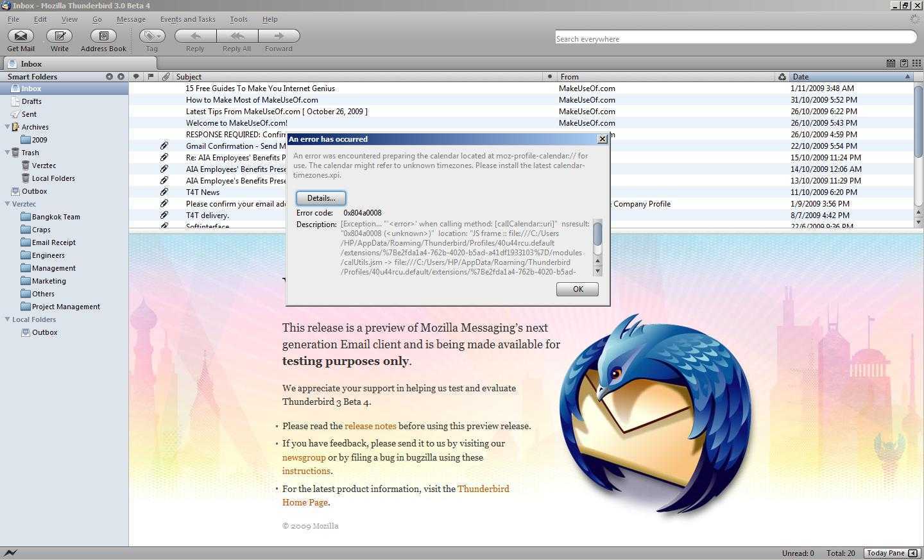Open the Events and Tasks menu
Screen dimensions: 924x560
187,19
